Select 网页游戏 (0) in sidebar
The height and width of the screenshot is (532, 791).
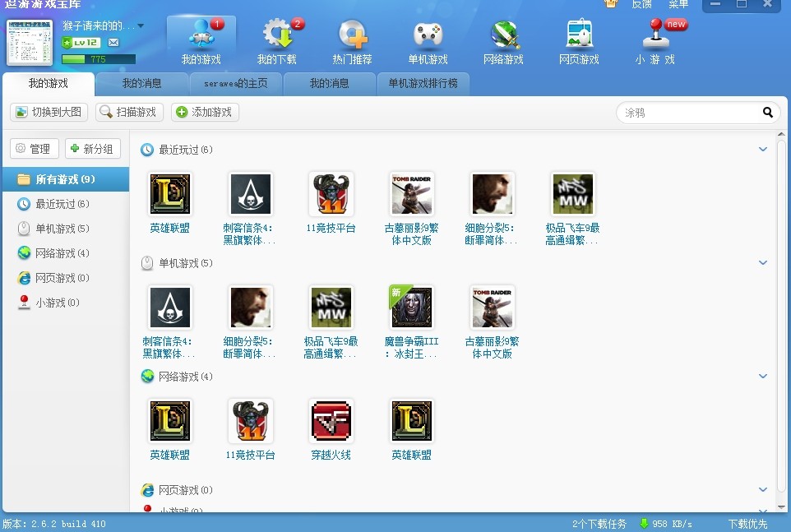click(66, 278)
